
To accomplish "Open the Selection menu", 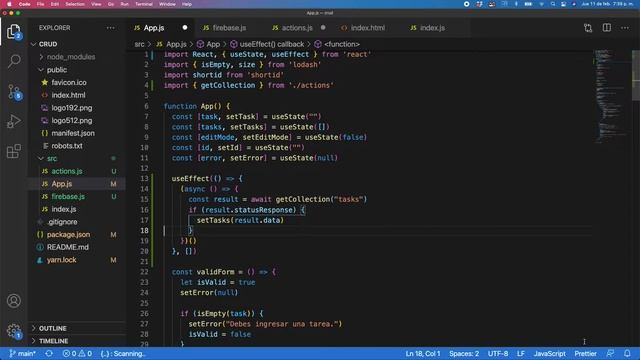I will coord(75,4).
